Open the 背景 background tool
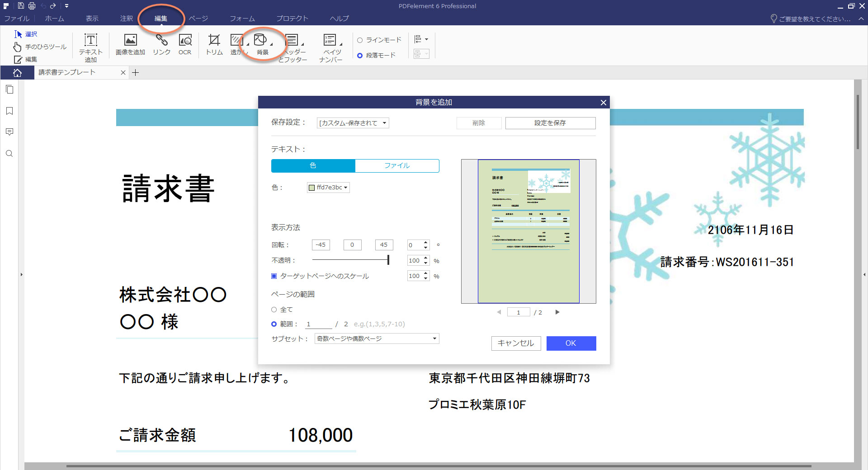868x470 pixels. [x=261, y=45]
